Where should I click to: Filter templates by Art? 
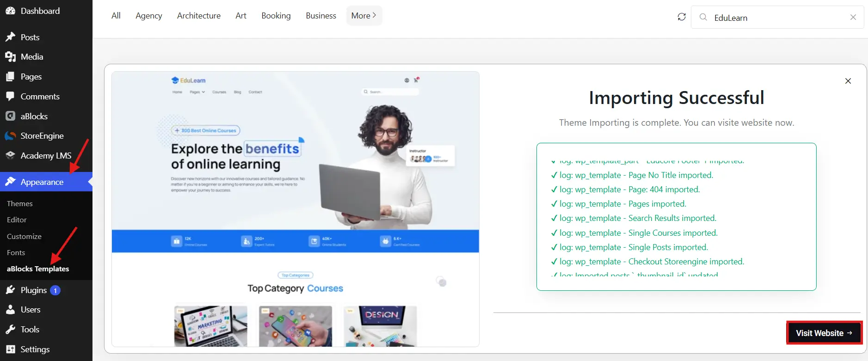coord(241,16)
